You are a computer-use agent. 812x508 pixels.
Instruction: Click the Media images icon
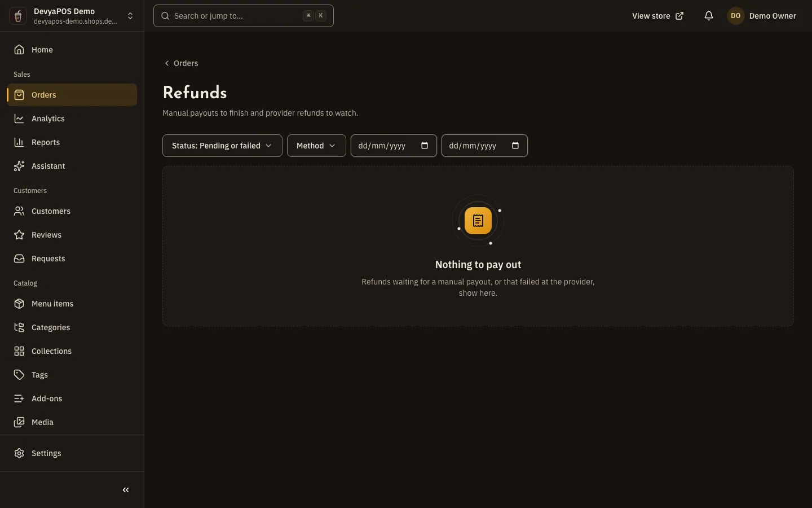(x=19, y=422)
